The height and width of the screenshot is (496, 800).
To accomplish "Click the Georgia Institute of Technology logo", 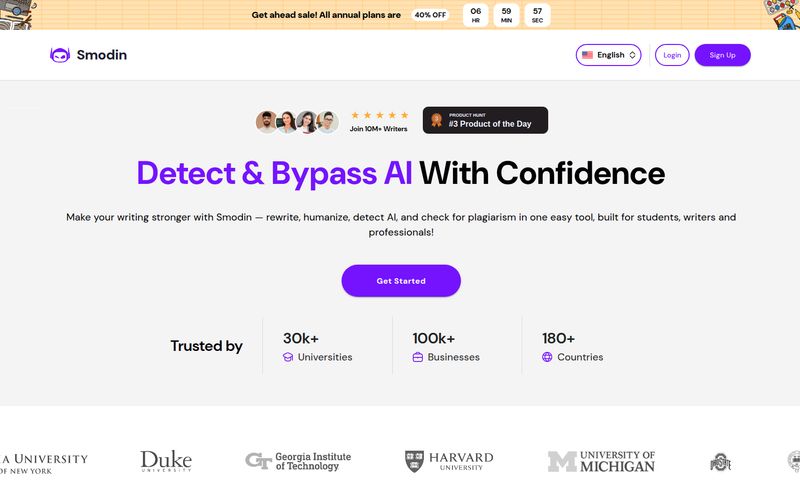I will click(x=299, y=461).
